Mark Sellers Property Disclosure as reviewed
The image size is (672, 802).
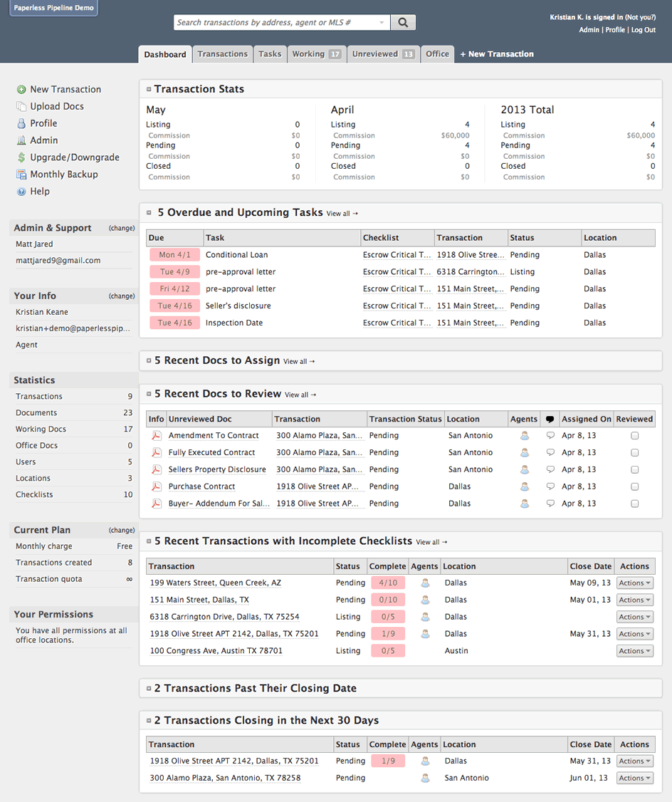pos(635,469)
